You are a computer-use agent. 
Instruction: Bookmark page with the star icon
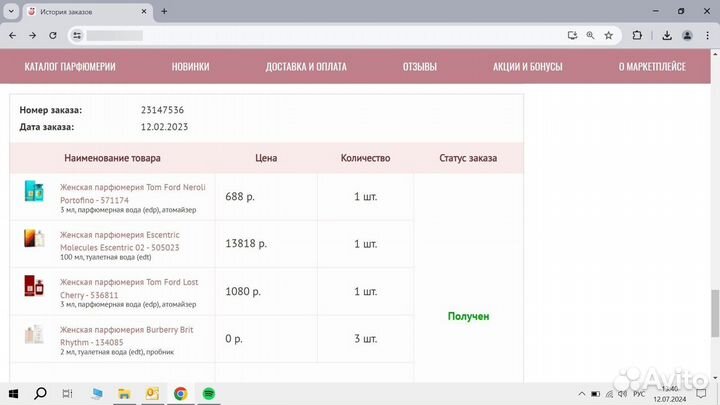[608, 35]
